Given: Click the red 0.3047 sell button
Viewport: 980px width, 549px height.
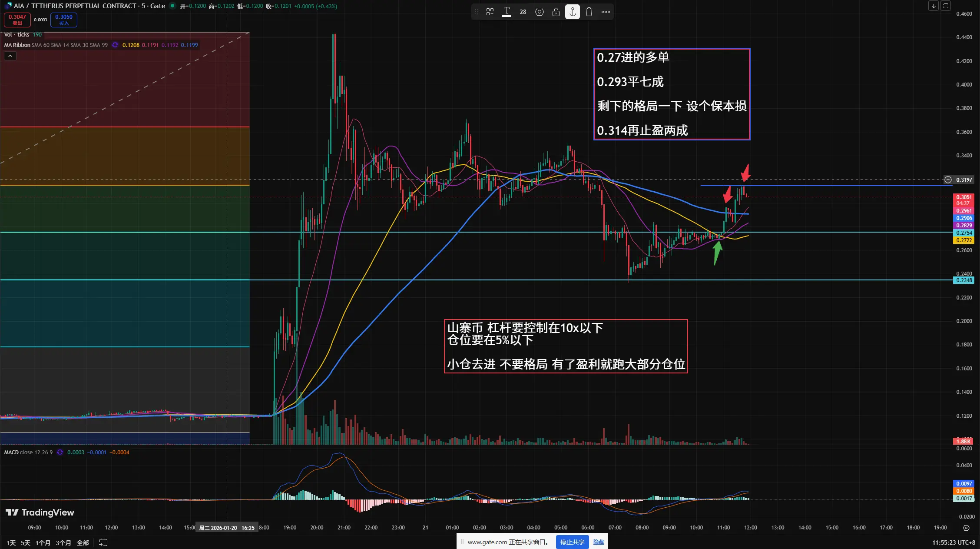Looking at the screenshot, I should [x=17, y=20].
